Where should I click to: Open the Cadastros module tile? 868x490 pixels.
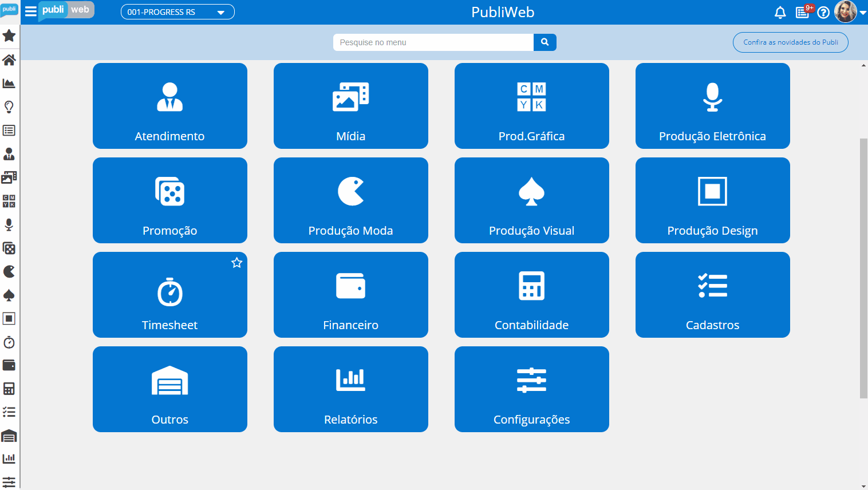pyautogui.click(x=713, y=295)
